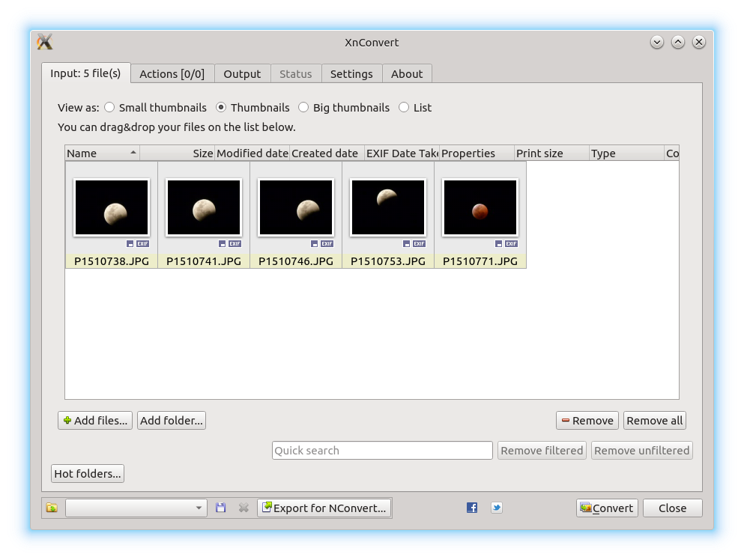Screen dimensions: 744x560
Task: Open the Settings tab
Action: (x=351, y=74)
